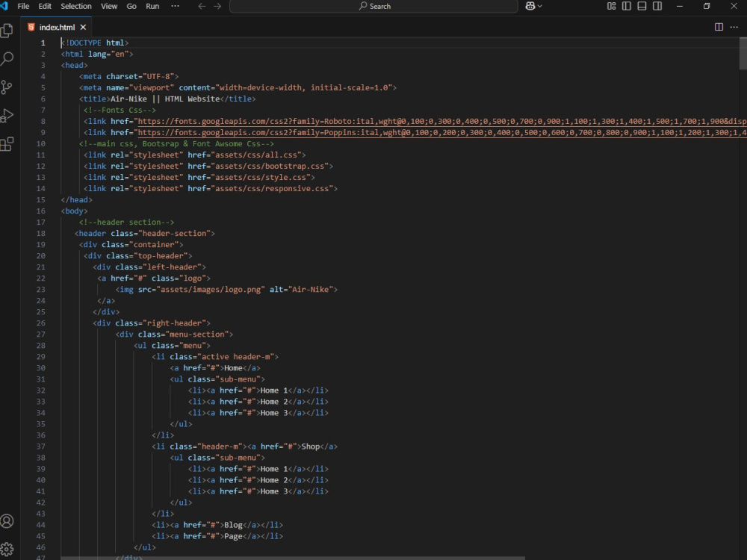Open the Explorer view in activity bar

(x=7, y=31)
